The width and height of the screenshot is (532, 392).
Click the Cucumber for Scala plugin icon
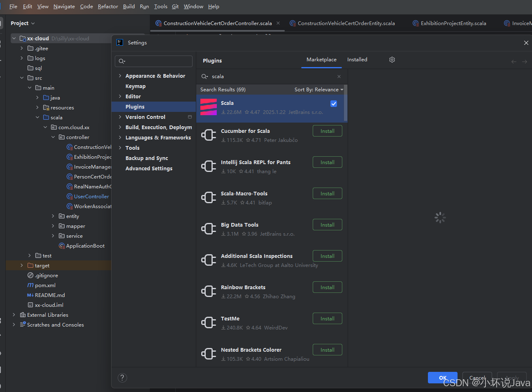click(x=209, y=135)
